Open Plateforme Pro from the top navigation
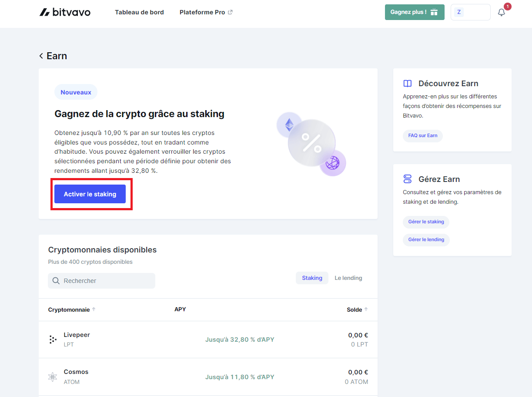The height and width of the screenshot is (397, 532). (202, 12)
